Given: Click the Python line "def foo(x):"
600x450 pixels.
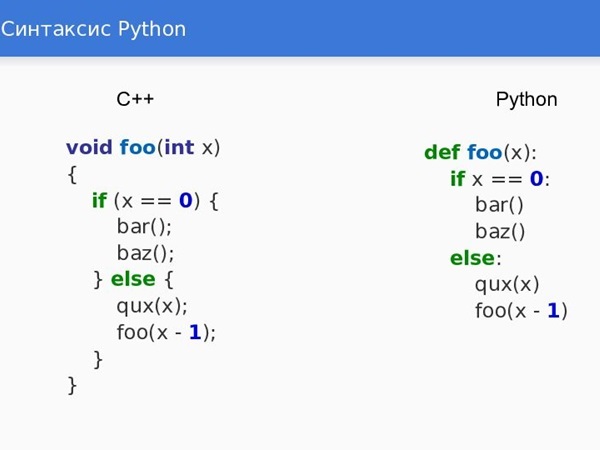Looking at the screenshot, I should [481, 152].
